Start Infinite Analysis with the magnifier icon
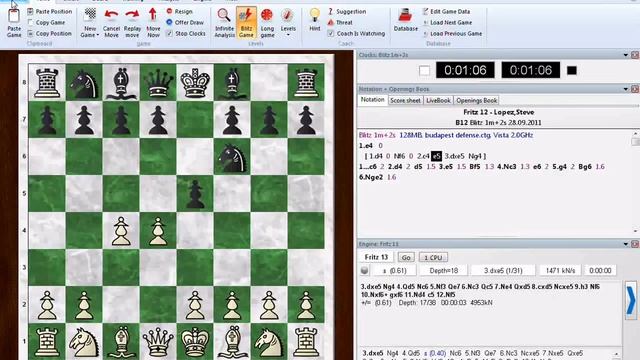Viewport: 640px width, 360px height. click(224, 16)
